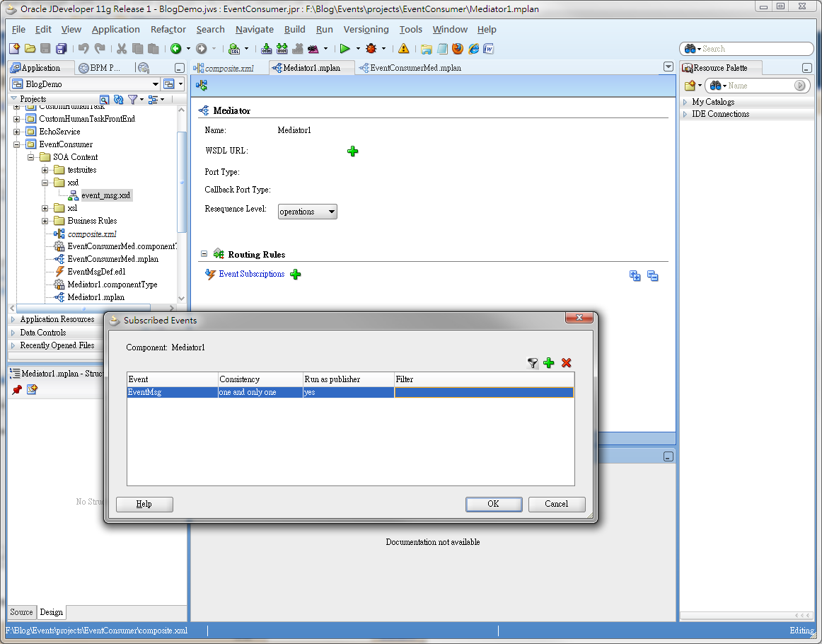Image resolution: width=822 pixels, height=644 pixels.
Task: Expand the EchoService project node
Action: click(x=17, y=132)
